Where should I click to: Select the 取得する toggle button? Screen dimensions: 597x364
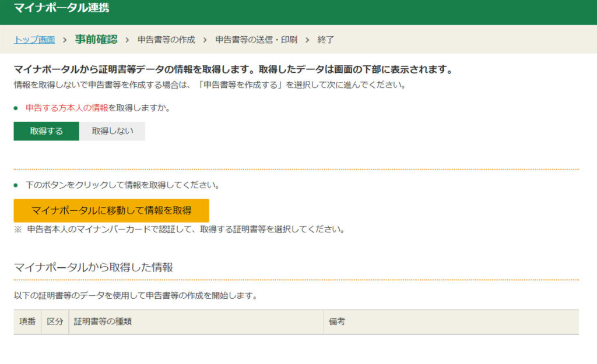coord(47,131)
